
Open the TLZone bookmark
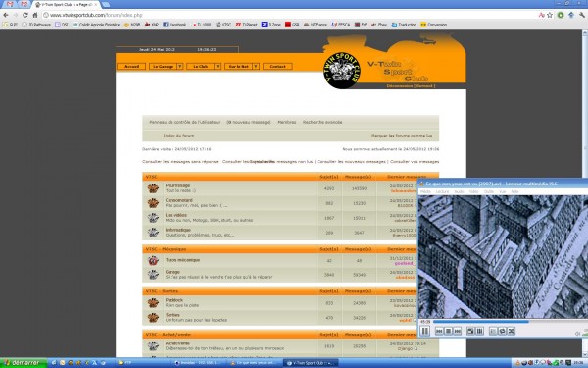point(271,25)
